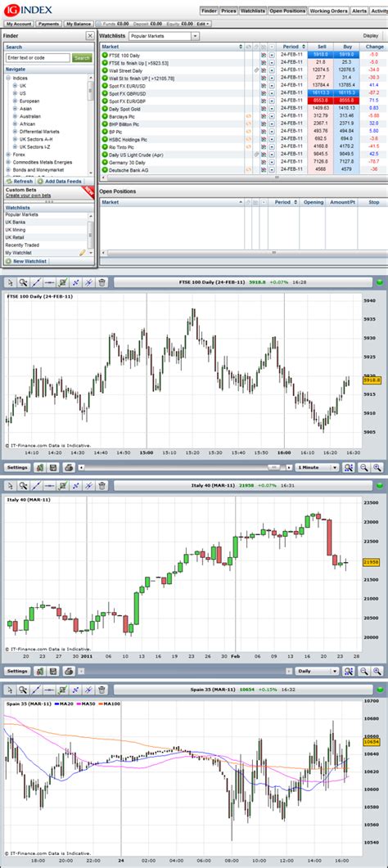This screenshot has height=868, width=388.
Task: Select the horizontal line tool in Spain 35 chart toolbar
Action: pos(50,690)
